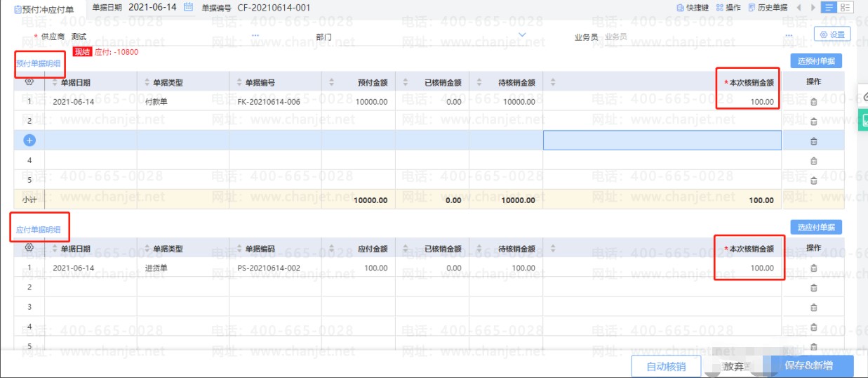Click the red 现结 tag

pyautogui.click(x=83, y=52)
